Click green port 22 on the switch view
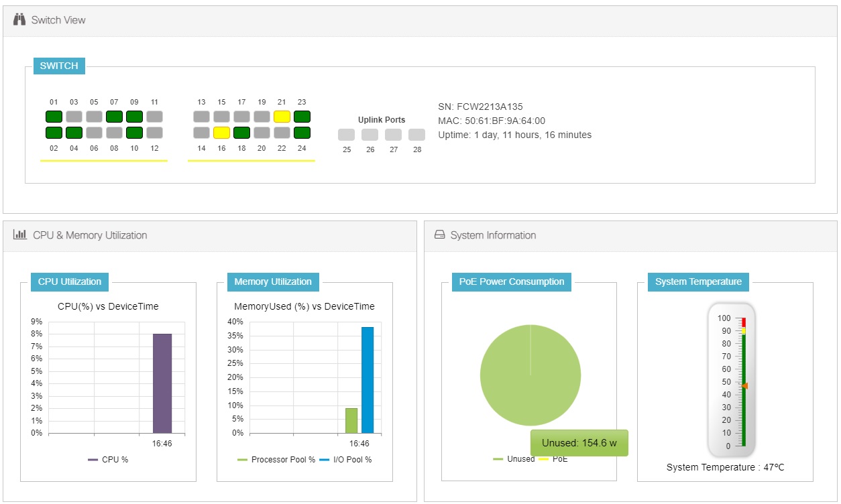841x504 pixels. [x=282, y=133]
